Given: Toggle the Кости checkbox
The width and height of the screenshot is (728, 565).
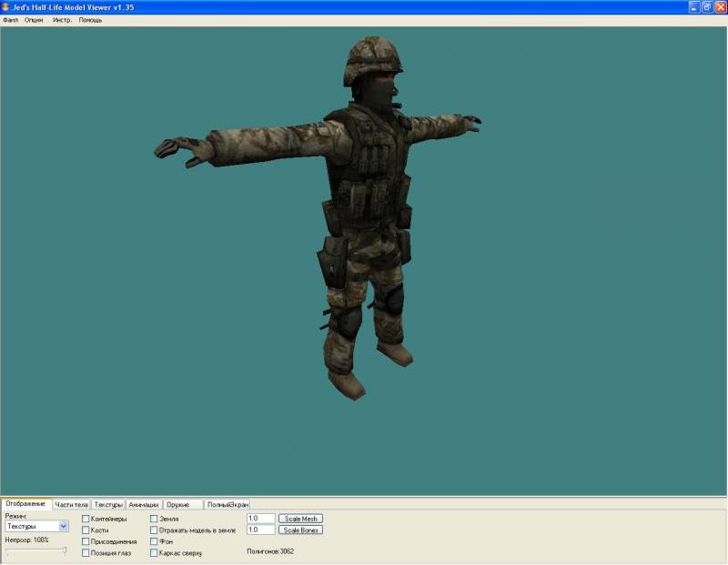Looking at the screenshot, I should click(x=86, y=530).
